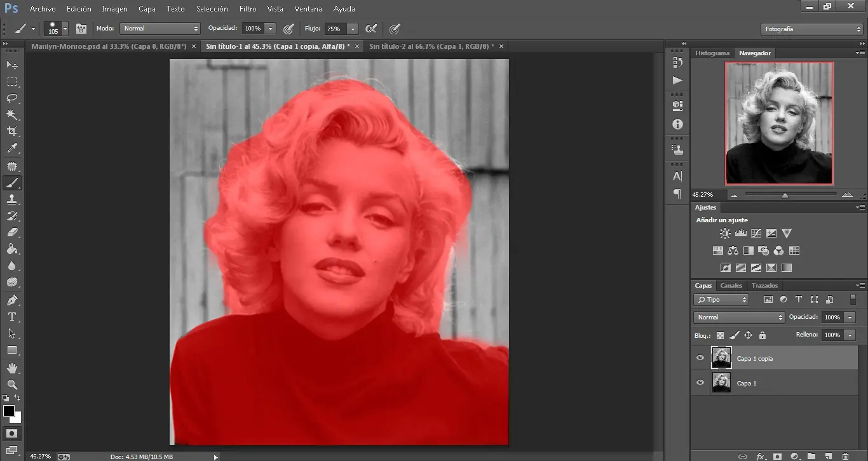Select the Eraser tool
Image resolution: width=868 pixels, height=461 pixels.
[12, 232]
